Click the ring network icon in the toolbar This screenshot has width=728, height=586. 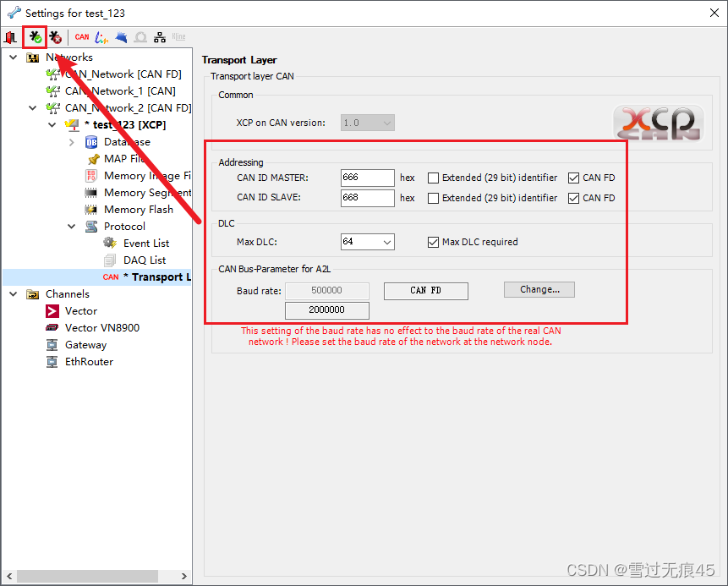point(140,37)
